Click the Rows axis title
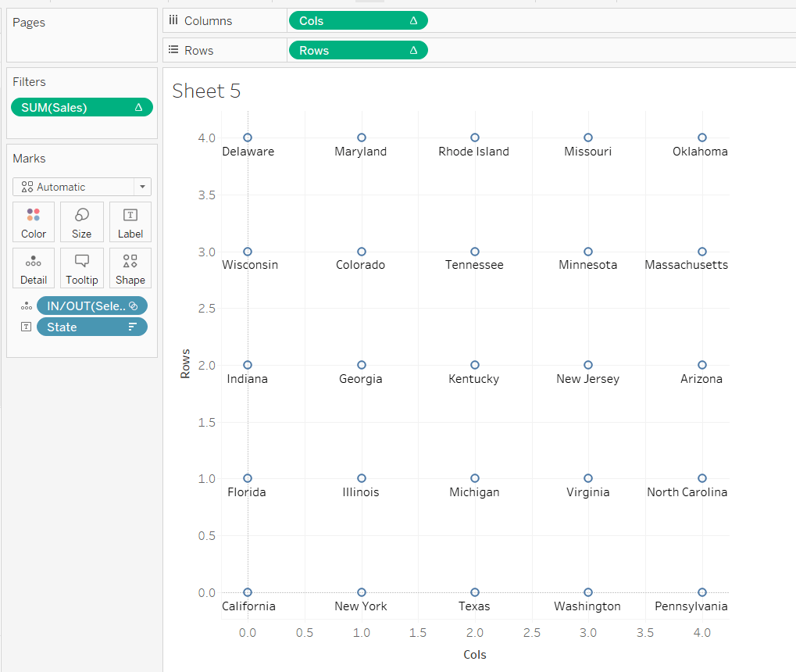The width and height of the screenshot is (796, 672). (x=185, y=365)
